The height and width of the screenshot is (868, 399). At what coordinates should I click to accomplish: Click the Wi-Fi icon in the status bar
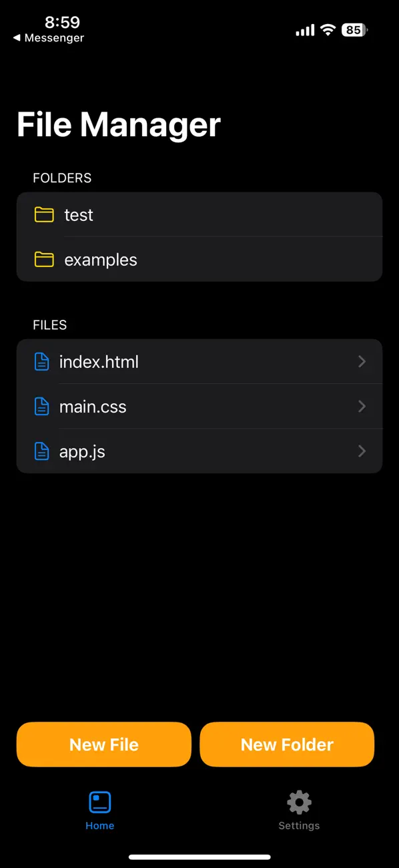[x=327, y=29]
